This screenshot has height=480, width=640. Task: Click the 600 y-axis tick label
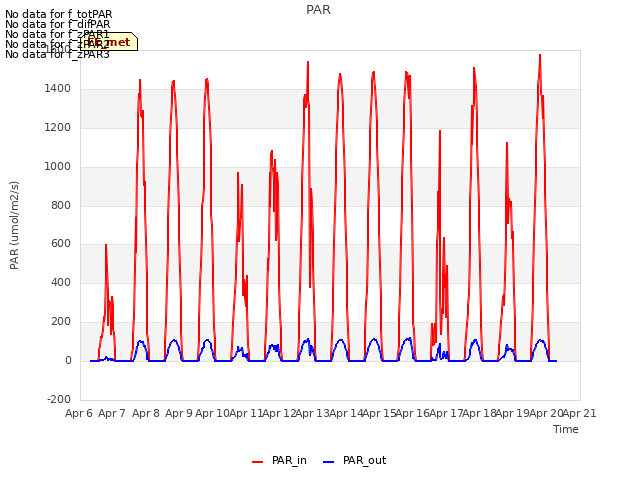(x=61, y=244)
